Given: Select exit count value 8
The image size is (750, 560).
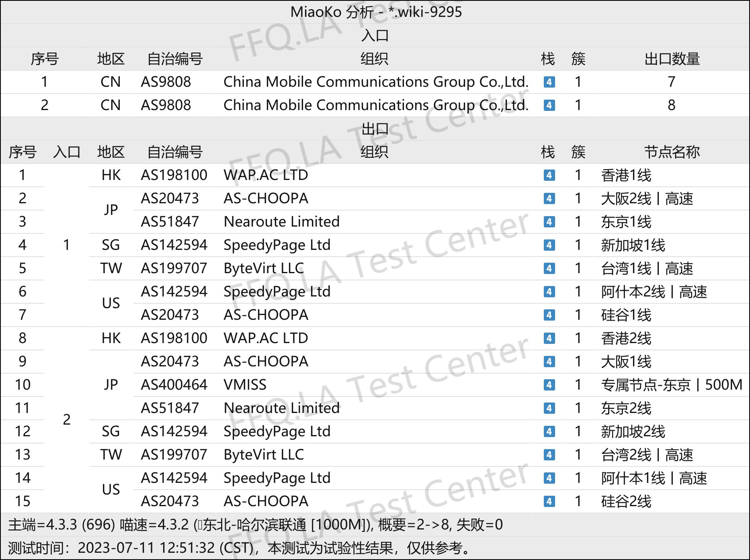Looking at the screenshot, I should pyautogui.click(x=672, y=105).
